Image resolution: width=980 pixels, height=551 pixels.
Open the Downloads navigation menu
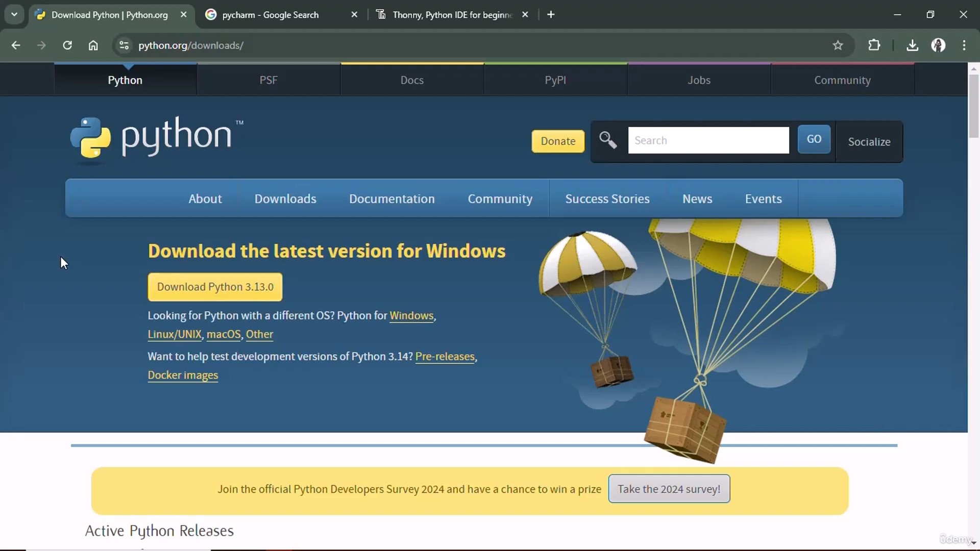tap(285, 198)
